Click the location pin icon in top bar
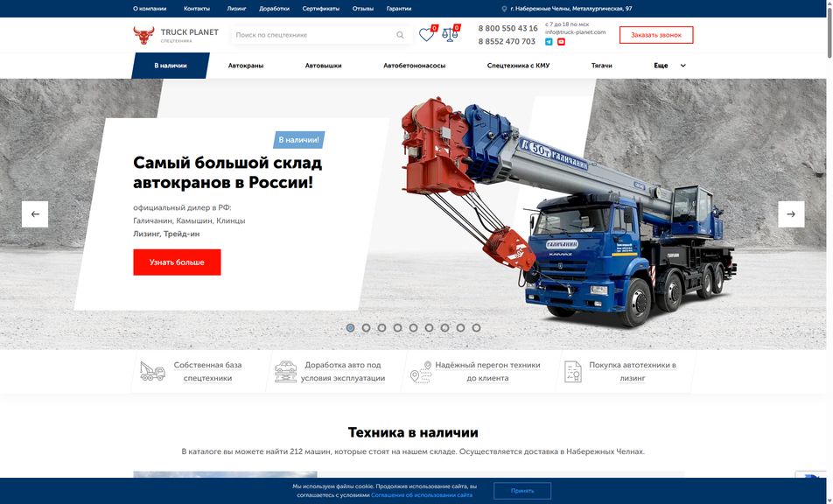This screenshot has width=833, height=504. point(504,9)
